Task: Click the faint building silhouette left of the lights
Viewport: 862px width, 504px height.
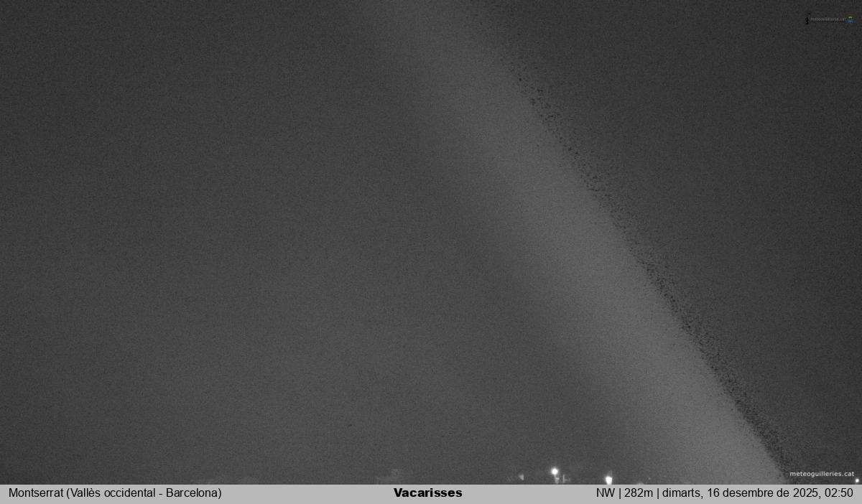Action: click(391, 477)
